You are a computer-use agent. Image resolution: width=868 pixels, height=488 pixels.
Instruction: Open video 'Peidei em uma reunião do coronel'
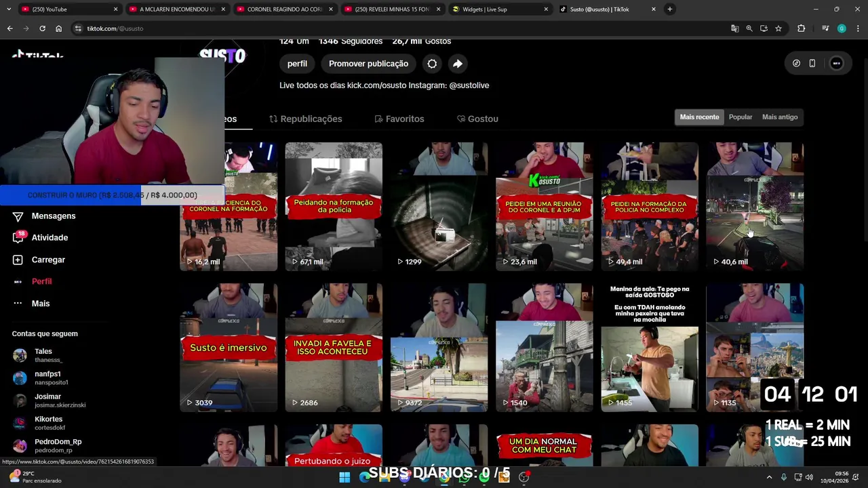coord(544,207)
